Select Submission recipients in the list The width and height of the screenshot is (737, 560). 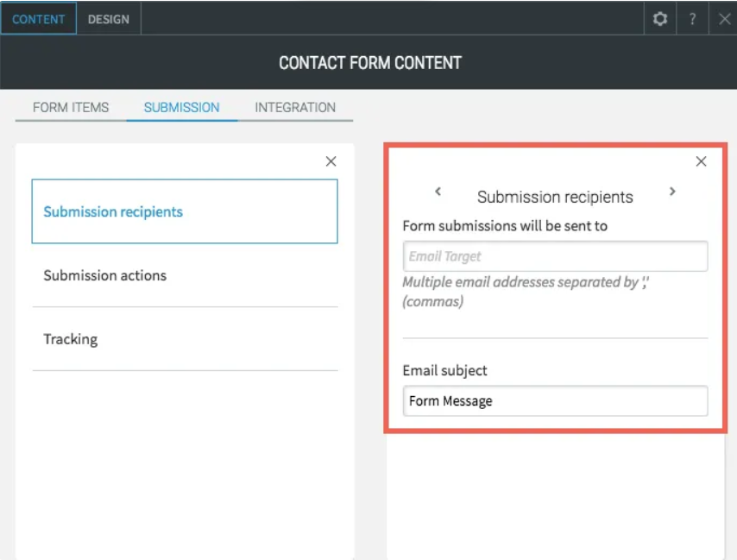coord(185,211)
